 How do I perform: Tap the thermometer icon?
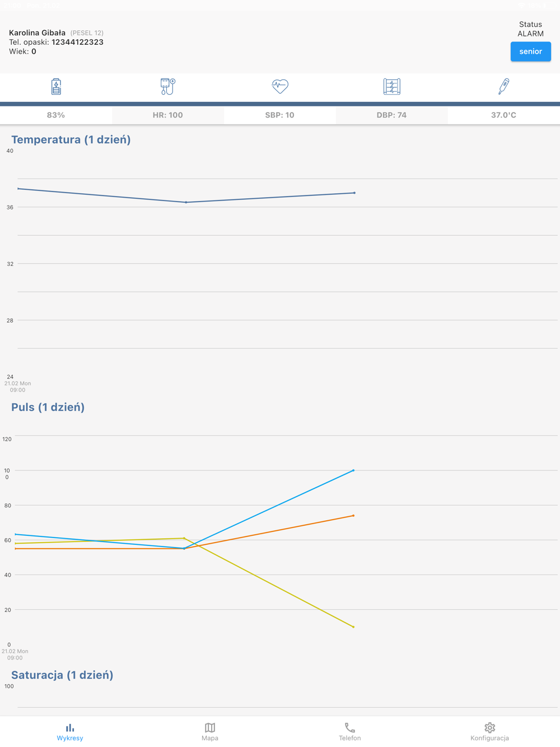pyautogui.click(x=503, y=87)
